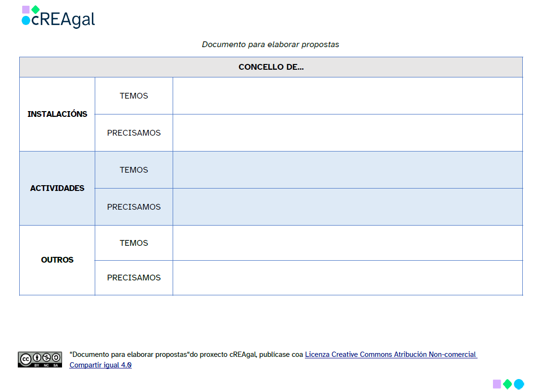Click the purple square in the footer
This screenshot has width=542, height=392.
(x=497, y=384)
